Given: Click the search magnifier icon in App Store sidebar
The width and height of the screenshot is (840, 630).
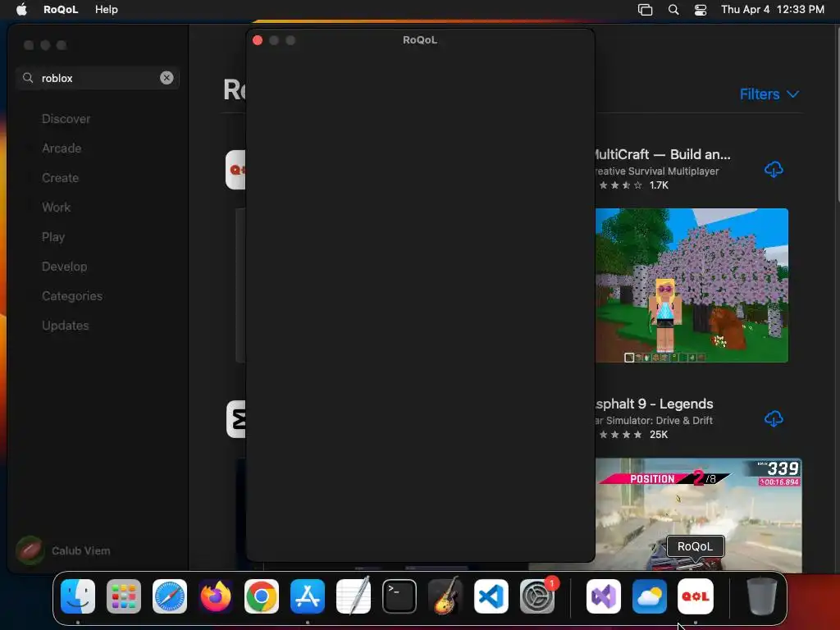Looking at the screenshot, I should coord(28,78).
